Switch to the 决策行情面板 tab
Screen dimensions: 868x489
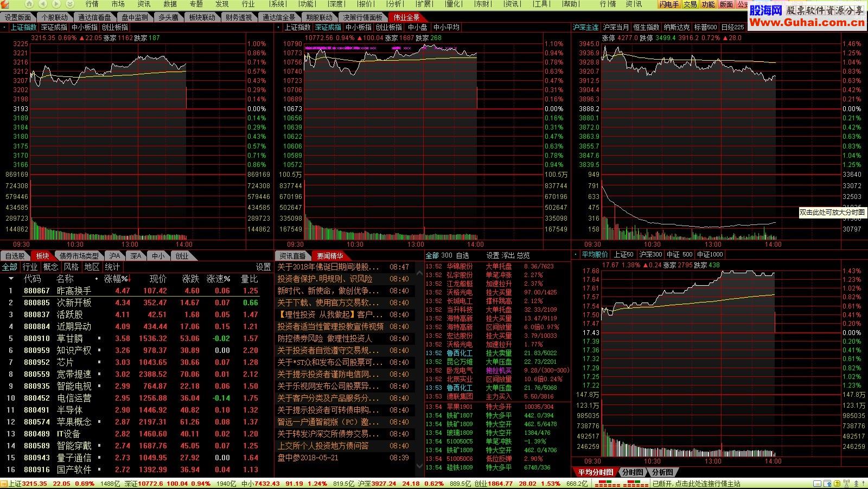coord(363,17)
